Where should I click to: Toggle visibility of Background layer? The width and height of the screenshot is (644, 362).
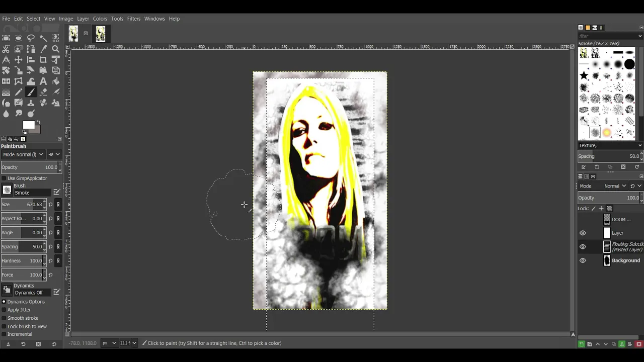583,260
